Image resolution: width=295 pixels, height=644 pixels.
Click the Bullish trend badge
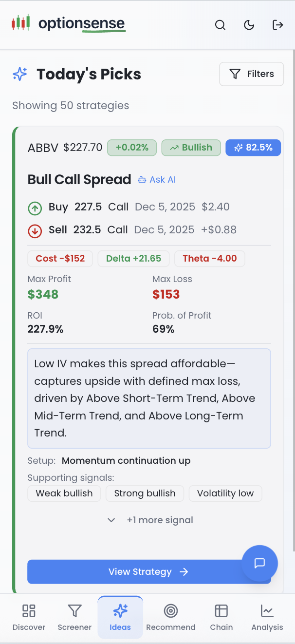(x=191, y=148)
